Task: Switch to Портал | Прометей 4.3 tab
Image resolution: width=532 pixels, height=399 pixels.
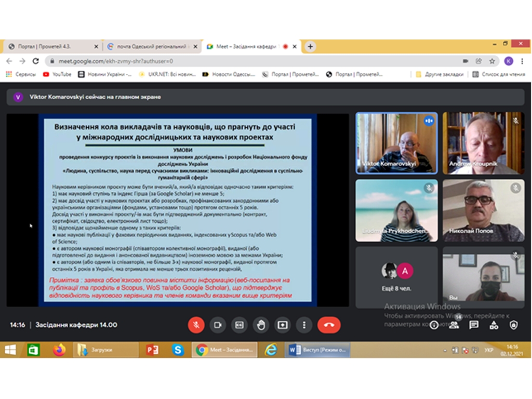Action: pos(51,46)
